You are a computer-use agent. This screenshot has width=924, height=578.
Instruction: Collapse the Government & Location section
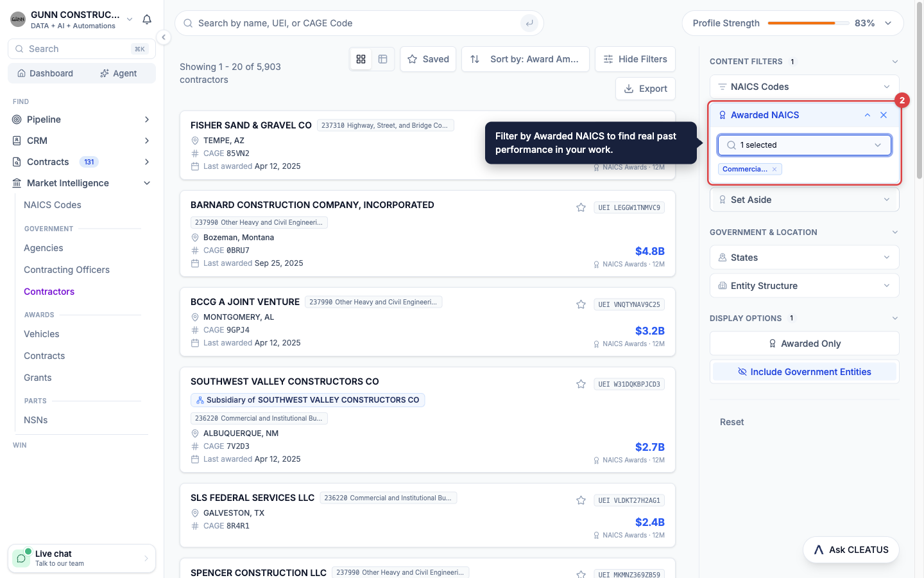point(895,232)
